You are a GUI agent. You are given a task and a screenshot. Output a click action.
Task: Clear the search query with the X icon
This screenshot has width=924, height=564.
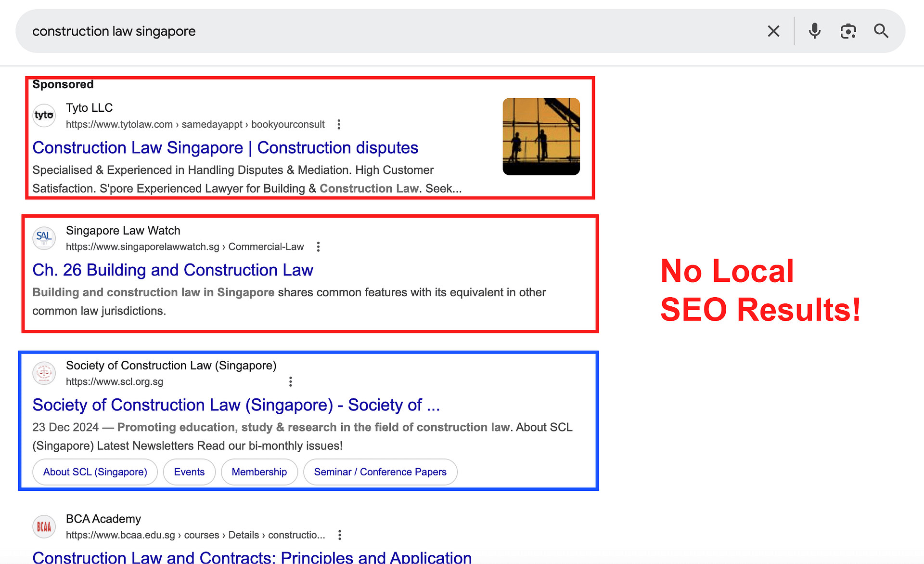click(773, 31)
